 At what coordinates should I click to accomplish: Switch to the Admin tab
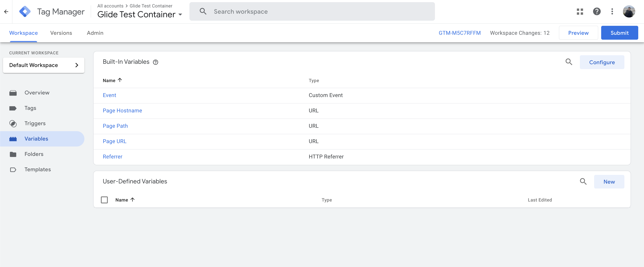[95, 33]
